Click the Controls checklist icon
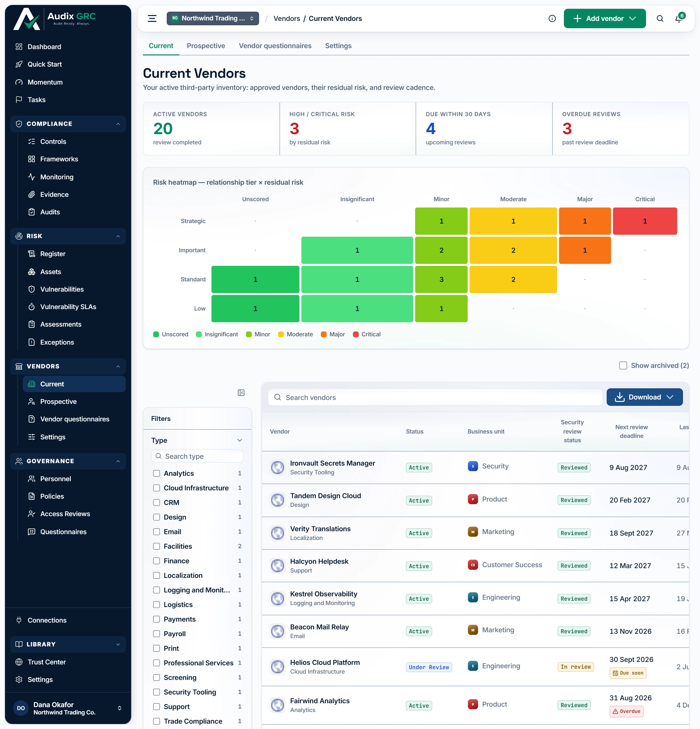Image resolution: width=700 pixels, height=729 pixels. tap(32, 142)
